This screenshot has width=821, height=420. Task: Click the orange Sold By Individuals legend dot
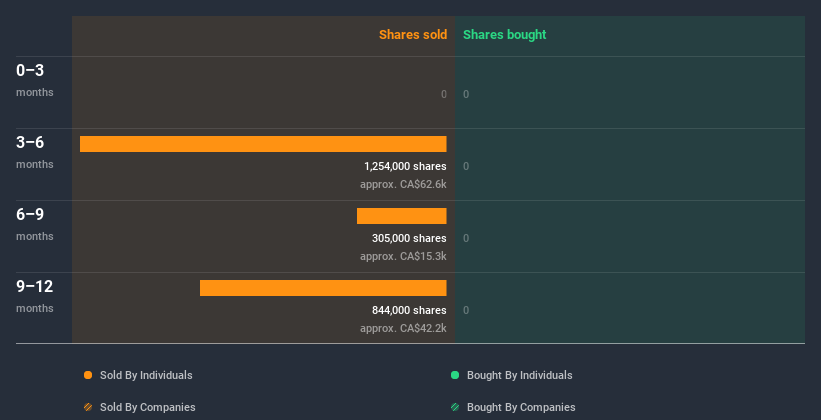(88, 375)
